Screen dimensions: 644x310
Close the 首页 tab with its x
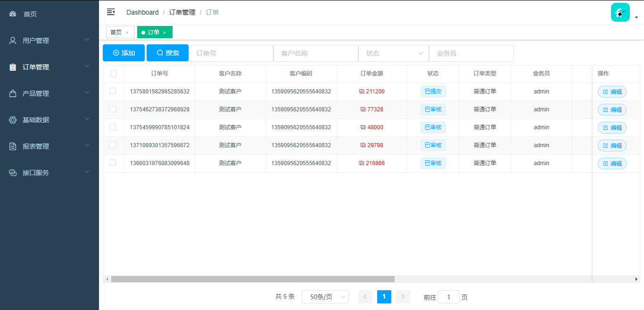pyautogui.click(x=127, y=33)
